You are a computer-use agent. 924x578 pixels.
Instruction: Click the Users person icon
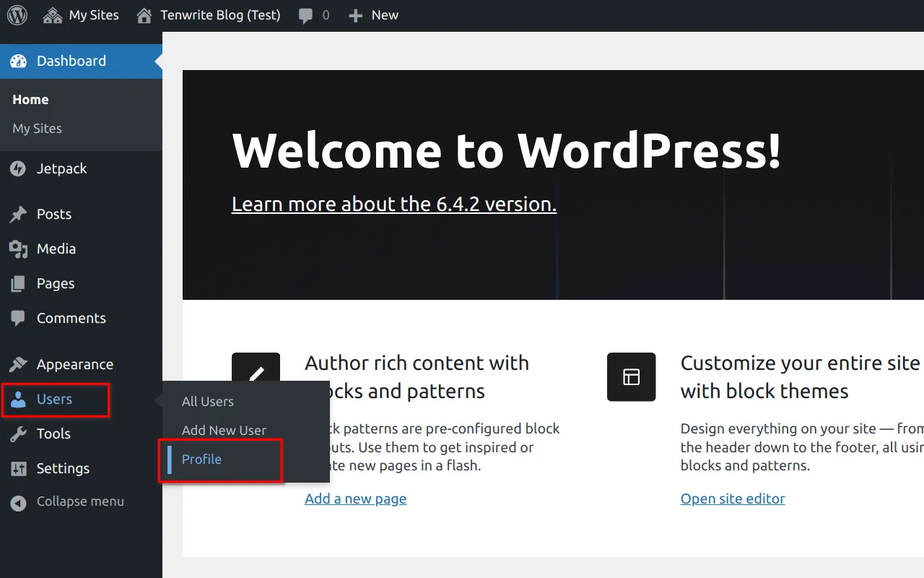(x=18, y=400)
